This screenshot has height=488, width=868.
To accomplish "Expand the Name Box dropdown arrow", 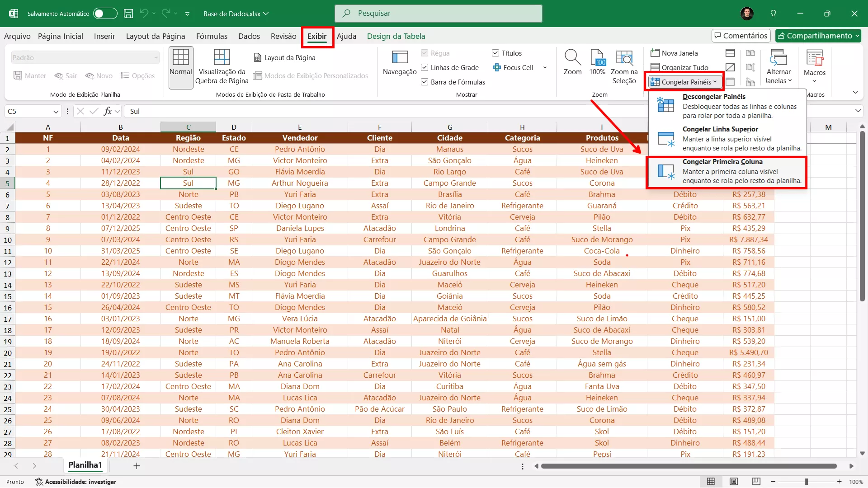I will pos(56,112).
